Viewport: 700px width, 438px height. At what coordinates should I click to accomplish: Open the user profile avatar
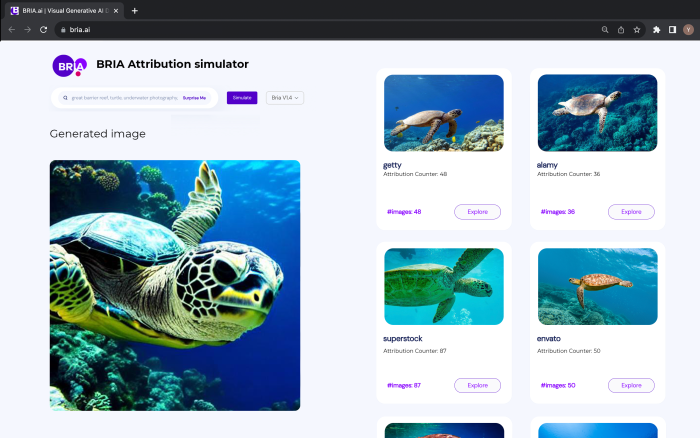[x=688, y=30]
